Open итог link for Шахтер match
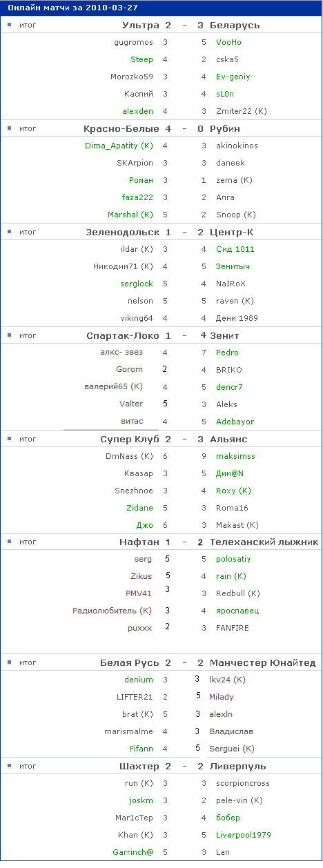 coord(27,766)
